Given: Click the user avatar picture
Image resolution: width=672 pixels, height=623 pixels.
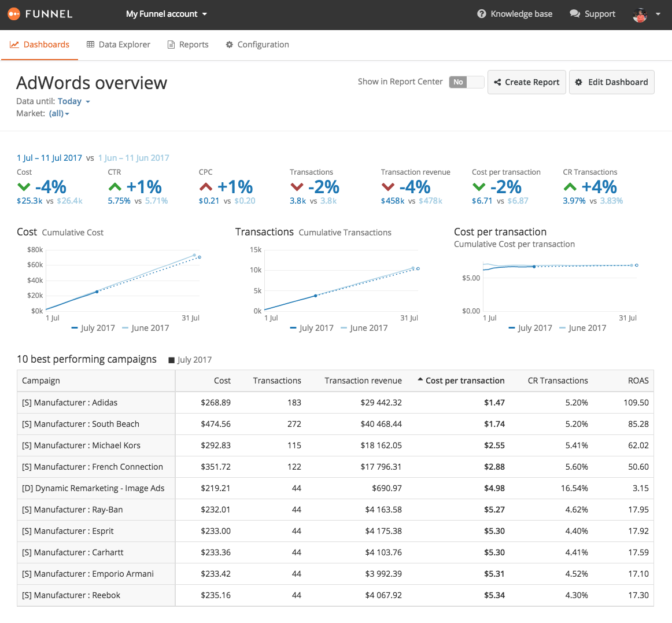Looking at the screenshot, I should (640, 14).
